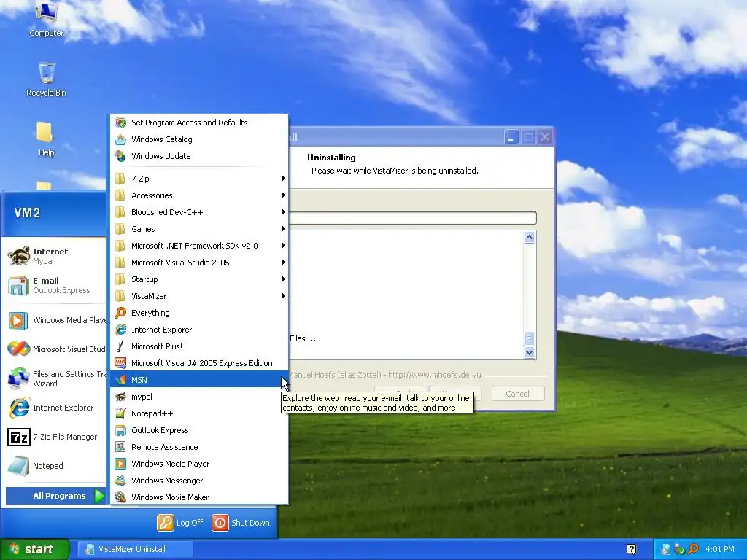This screenshot has width=747, height=560.
Task: Click the MSN butterfly icon
Action: point(120,379)
